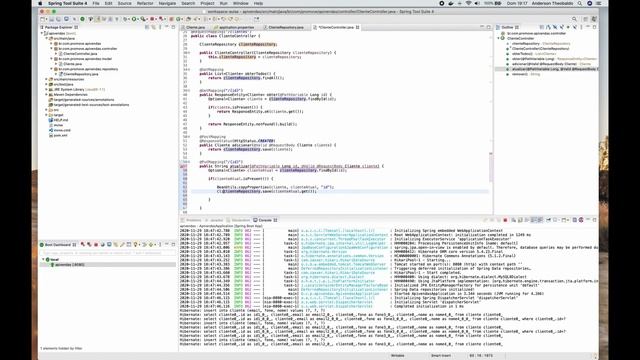Toggle Hide Local Types in Outline
The height and width of the screenshot is (360, 640).
[x=574, y=27]
